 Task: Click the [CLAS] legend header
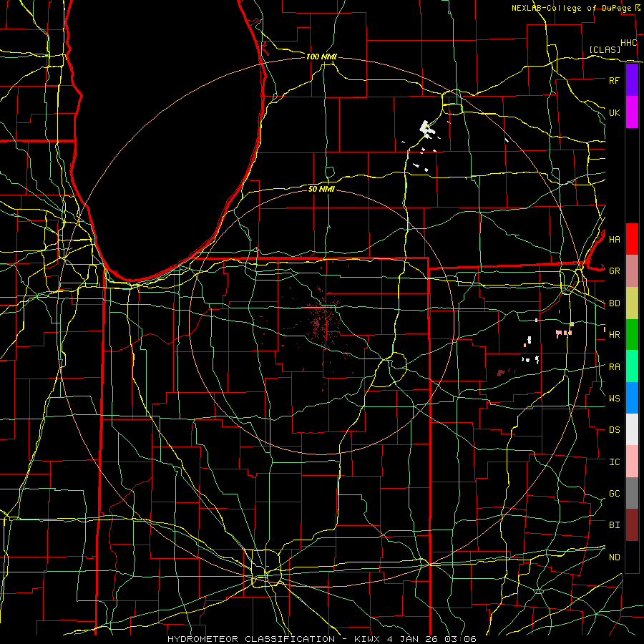tap(605, 49)
